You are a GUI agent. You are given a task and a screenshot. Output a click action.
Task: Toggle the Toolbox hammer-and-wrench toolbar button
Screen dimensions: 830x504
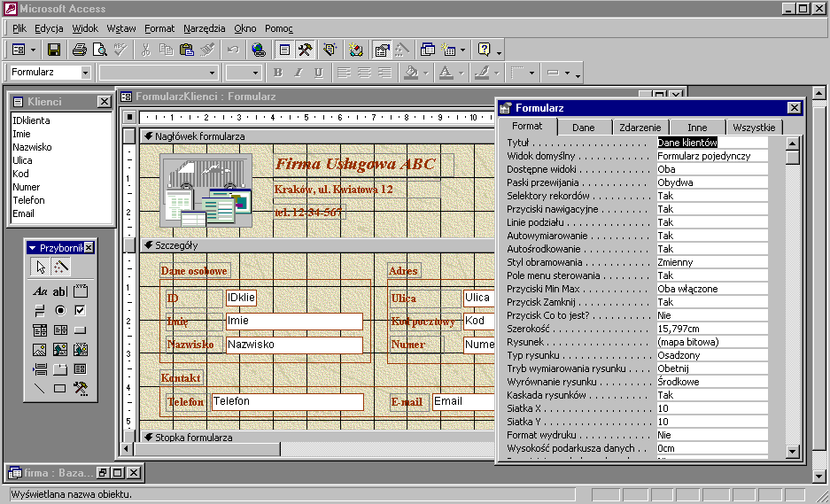[x=305, y=50]
